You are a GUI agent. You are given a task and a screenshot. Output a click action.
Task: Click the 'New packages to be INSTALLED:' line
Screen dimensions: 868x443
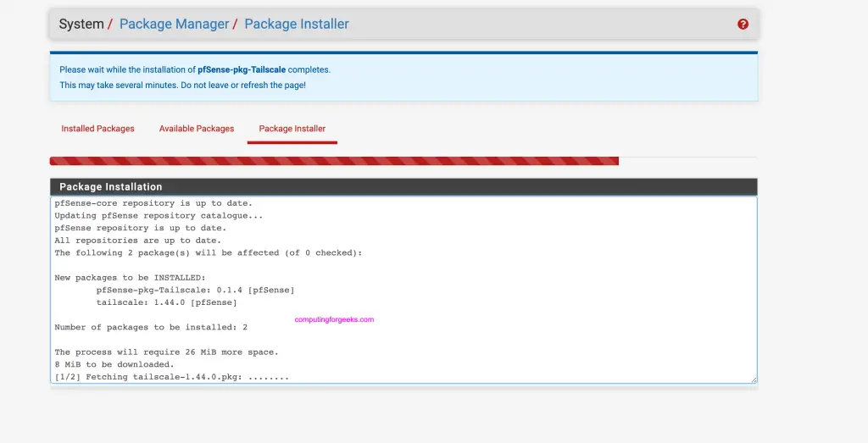pyautogui.click(x=130, y=278)
